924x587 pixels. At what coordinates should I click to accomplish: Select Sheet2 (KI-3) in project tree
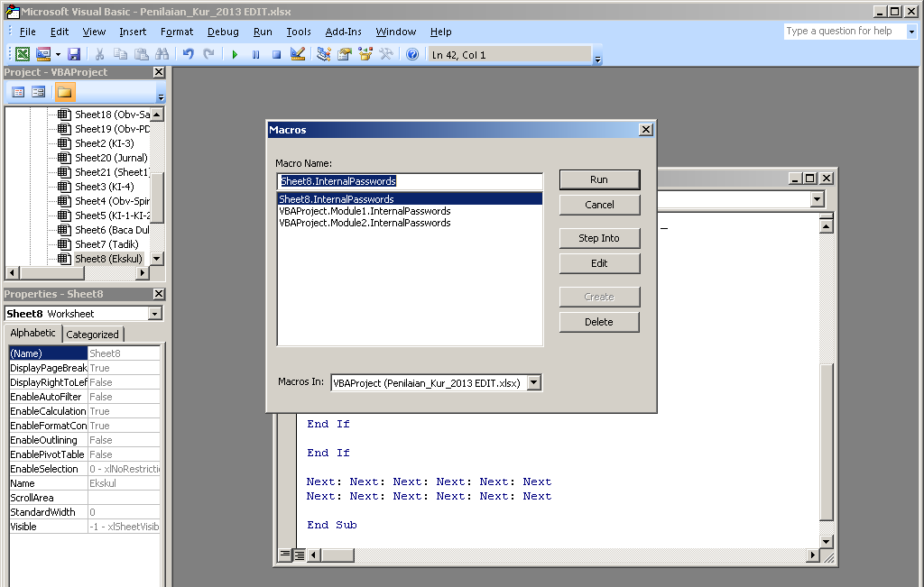click(105, 143)
